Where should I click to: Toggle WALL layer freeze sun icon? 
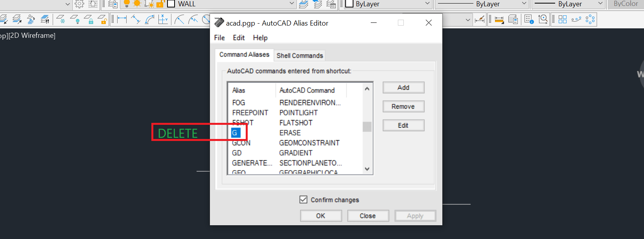[x=137, y=4]
